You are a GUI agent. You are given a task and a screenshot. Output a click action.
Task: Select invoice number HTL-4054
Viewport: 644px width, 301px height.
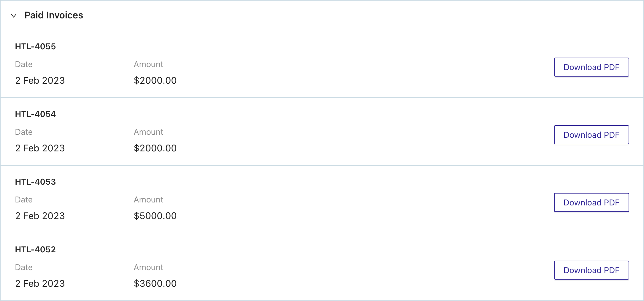click(35, 114)
